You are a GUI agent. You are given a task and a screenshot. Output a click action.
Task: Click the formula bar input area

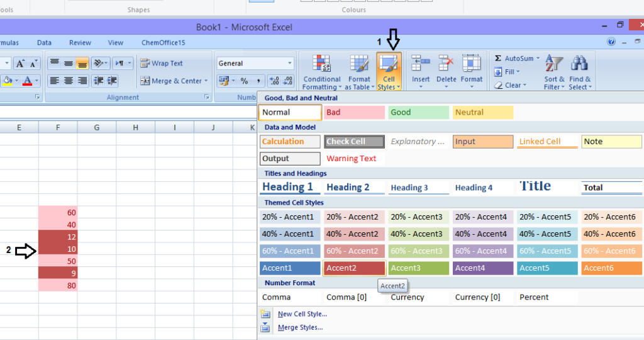tap(128, 111)
